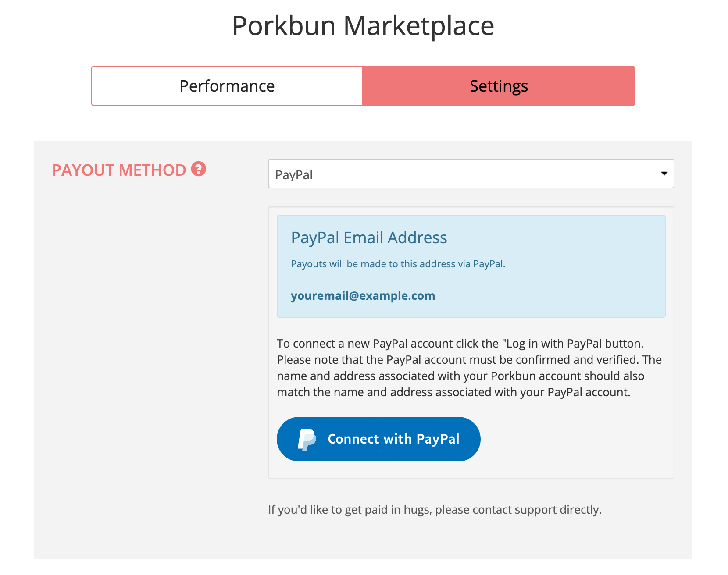Select the Settings tab

pos(499,86)
